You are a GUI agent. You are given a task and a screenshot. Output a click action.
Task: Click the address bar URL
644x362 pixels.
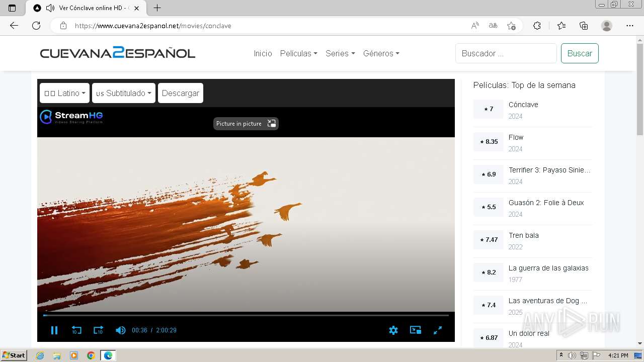[153, 26]
